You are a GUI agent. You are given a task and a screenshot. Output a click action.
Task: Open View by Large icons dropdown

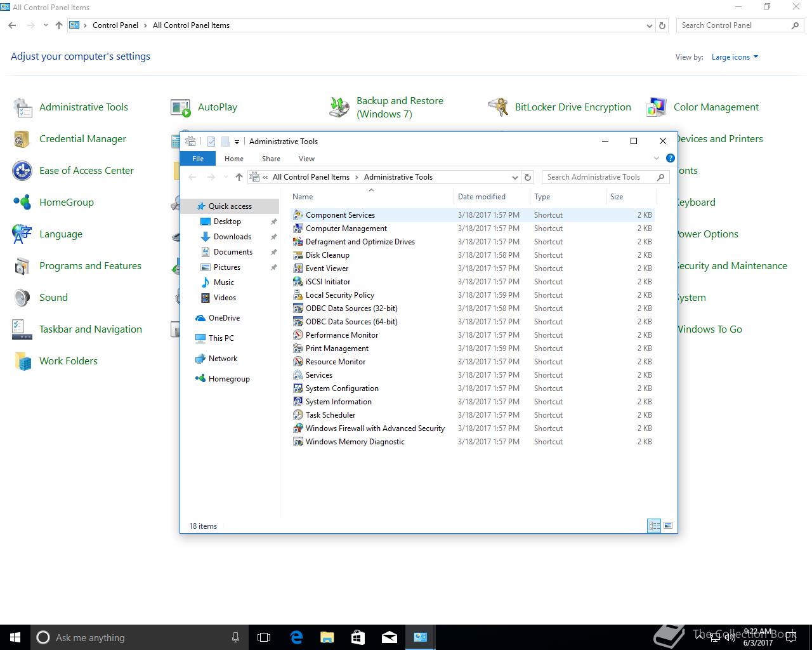[x=735, y=57]
